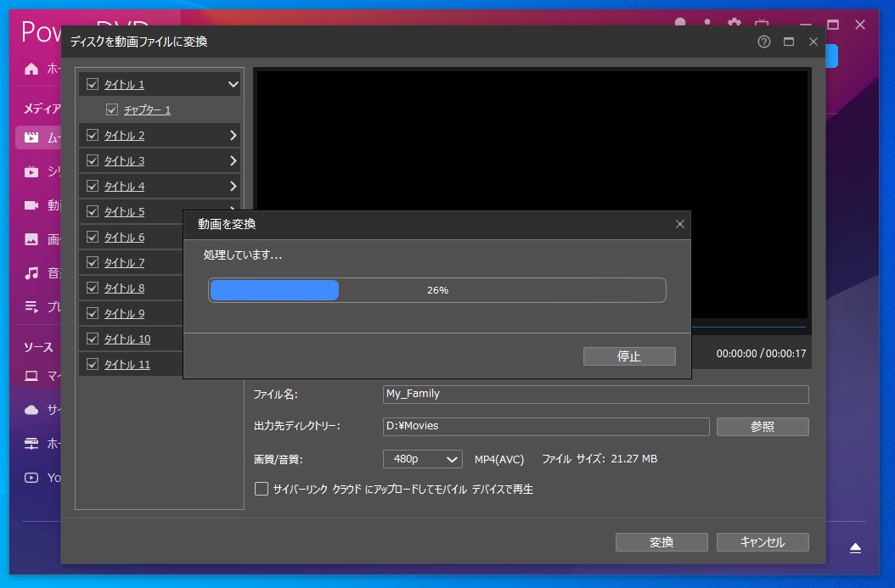Open the 480p quality dropdown
Image resolution: width=895 pixels, height=588 pixels.
[x=422, y=459]
